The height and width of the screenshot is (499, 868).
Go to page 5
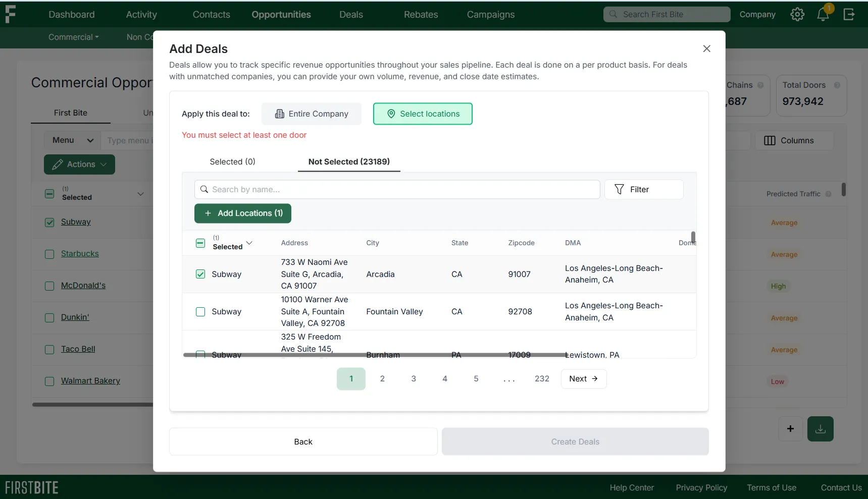476,379
